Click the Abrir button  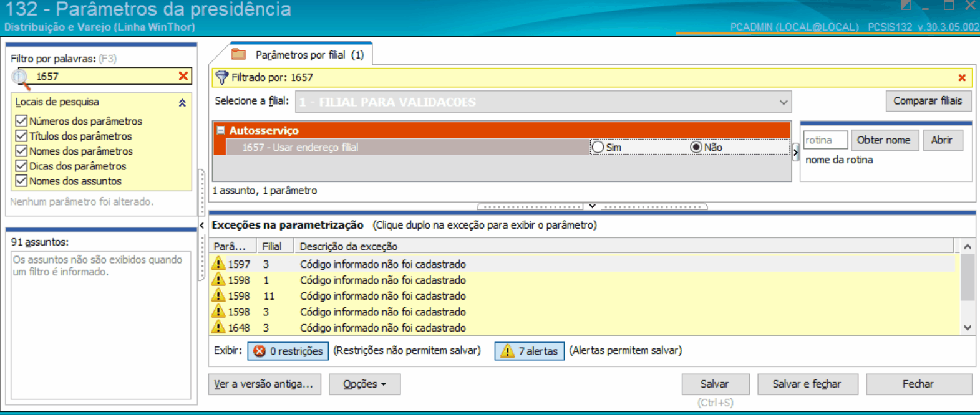tap(943, 140)
